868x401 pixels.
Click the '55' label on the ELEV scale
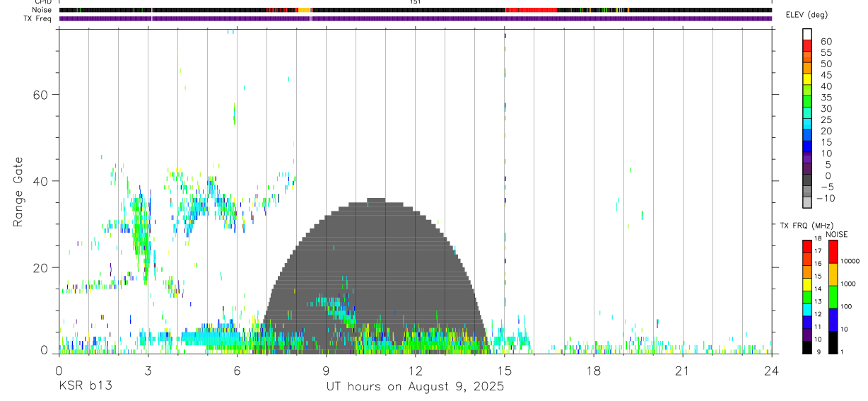[826, 52]
